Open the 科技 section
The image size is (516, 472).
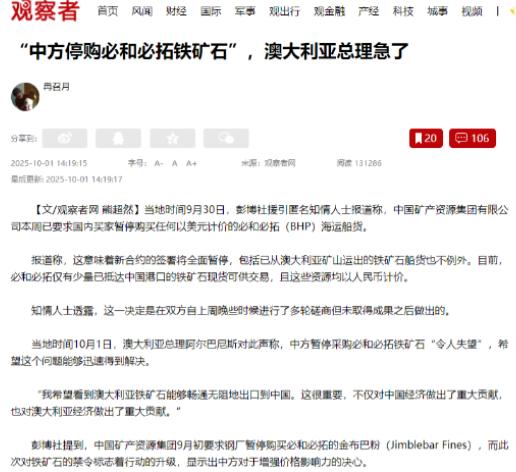coord(403,11)
